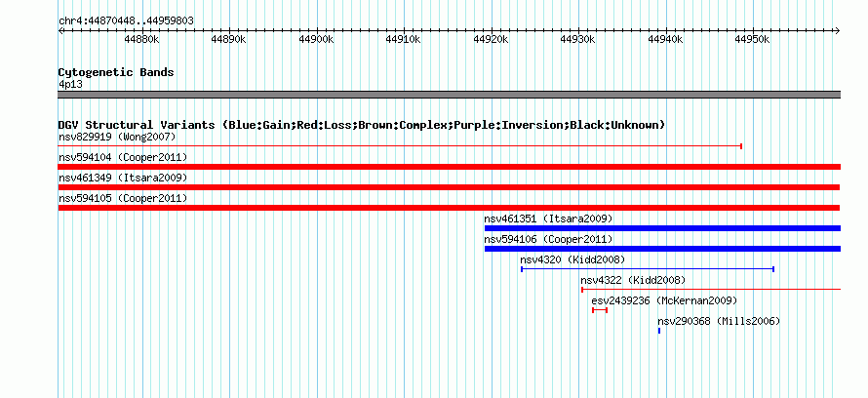868x398 pixels.
Task: Click the 44940k ruler tick label
Action: [665, 40]
